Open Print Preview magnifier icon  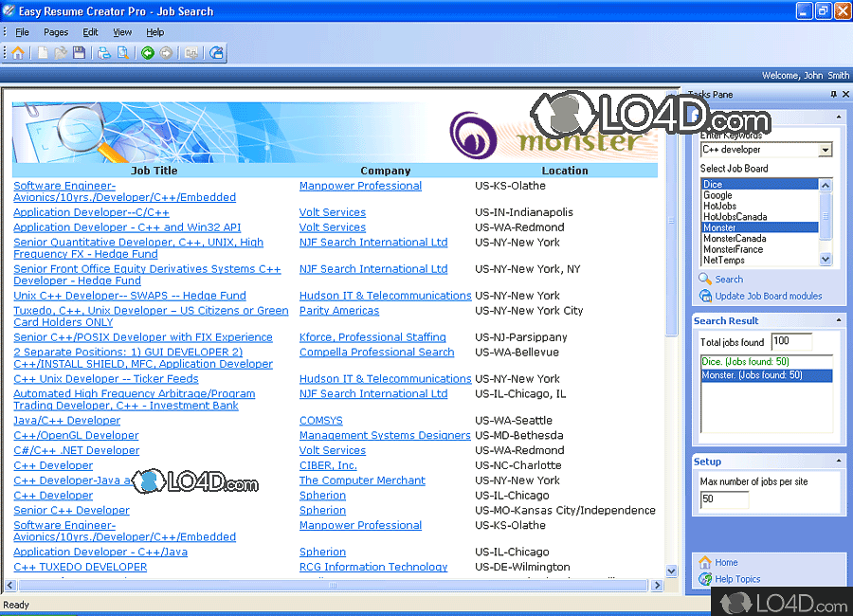tap(123, 53)
